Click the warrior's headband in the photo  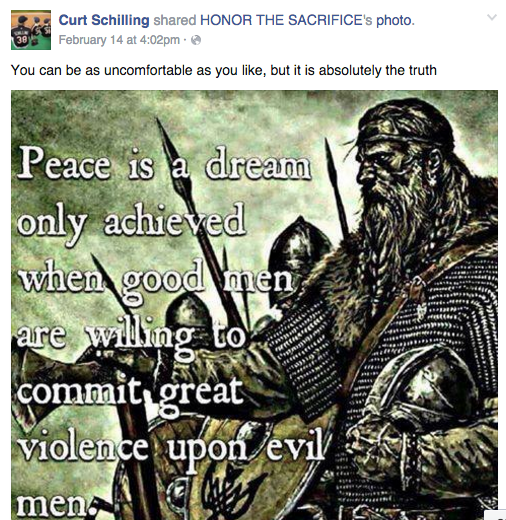click(x=393, y=136)
